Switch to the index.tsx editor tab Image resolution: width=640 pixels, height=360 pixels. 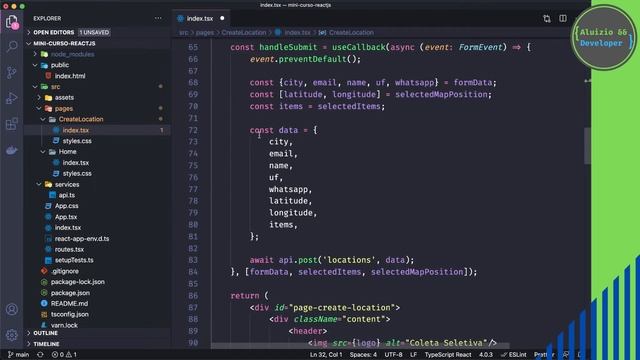pyautogui.click(x=200, y=18)
